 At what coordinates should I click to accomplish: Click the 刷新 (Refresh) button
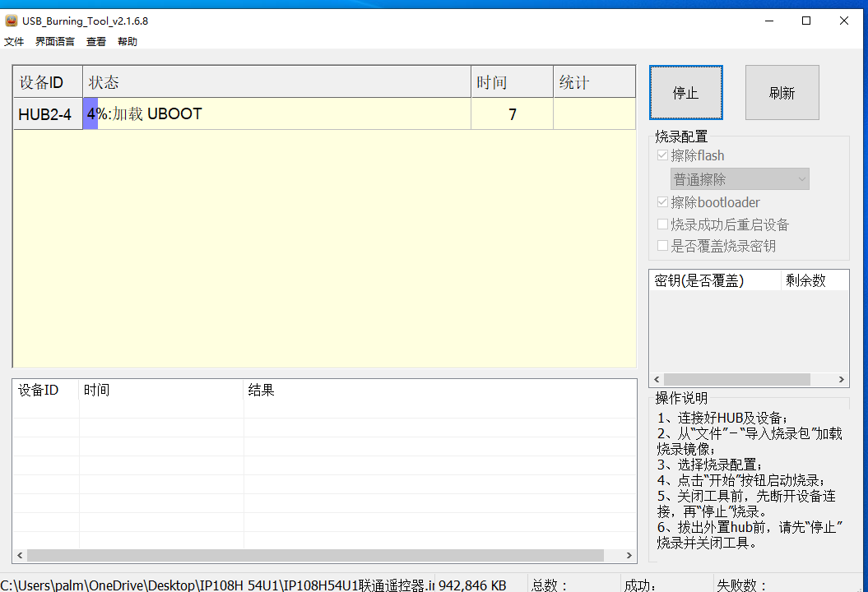(x=781, y=93)
